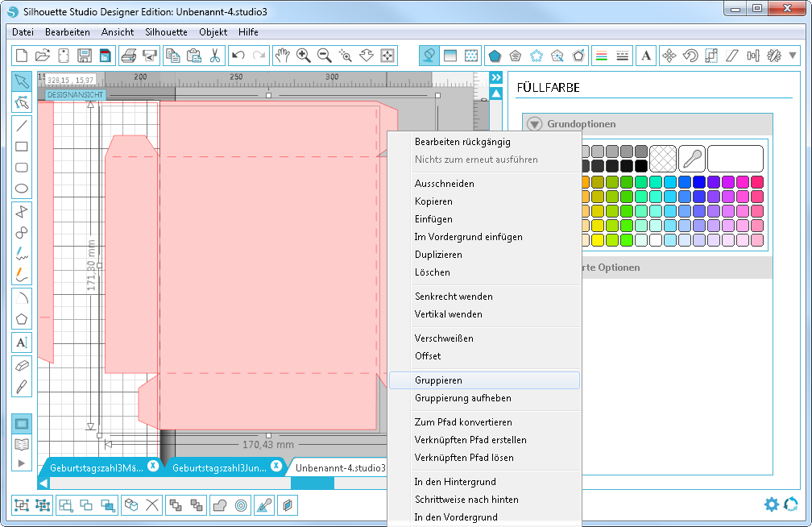Choose Gruppieren from the context menu
The width and height of the screenshot is (812, 527).
pyautogui.click(x=438, y=380)
